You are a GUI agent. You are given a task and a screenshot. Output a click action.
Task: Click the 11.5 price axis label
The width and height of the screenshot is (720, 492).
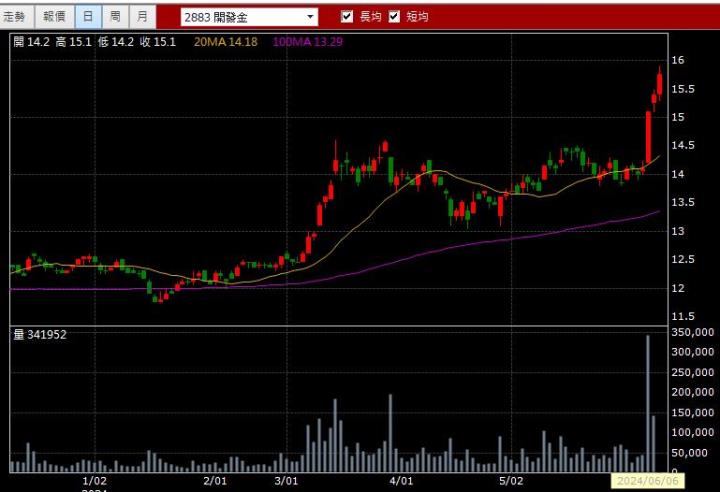pyautogui.click(x=683, y=317)
